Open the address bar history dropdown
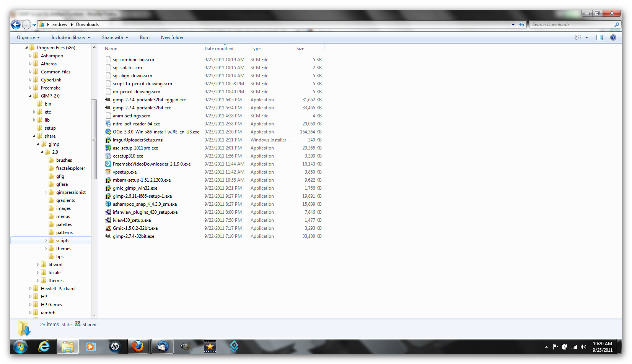This screenshot has width=632, height=364. point(513,24)
